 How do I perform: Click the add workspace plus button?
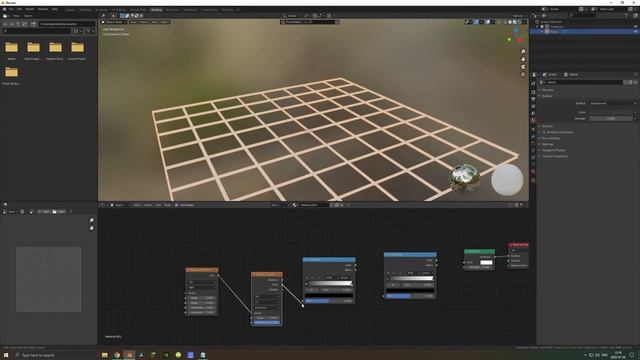(x=238, y=9)
